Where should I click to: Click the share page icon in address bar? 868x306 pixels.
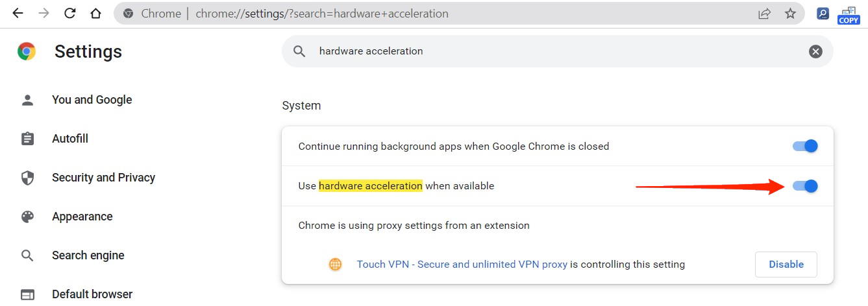[x=764, y=13]
